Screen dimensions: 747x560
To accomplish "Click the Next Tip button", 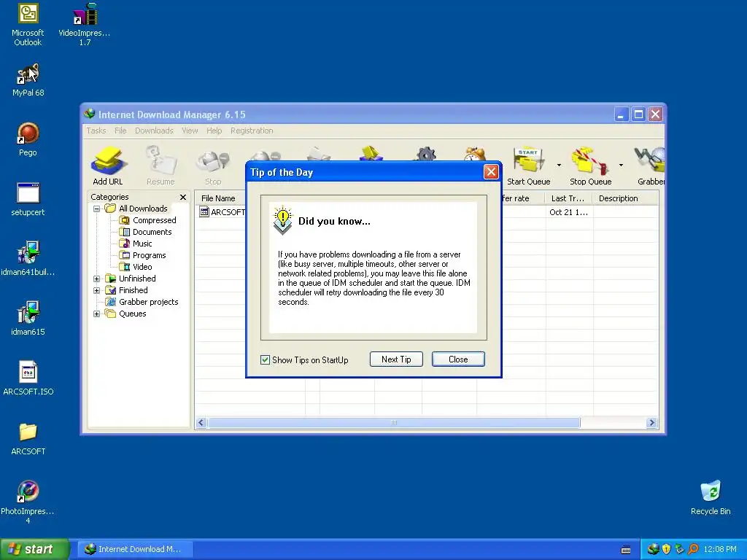I will (x=396, y=359).
